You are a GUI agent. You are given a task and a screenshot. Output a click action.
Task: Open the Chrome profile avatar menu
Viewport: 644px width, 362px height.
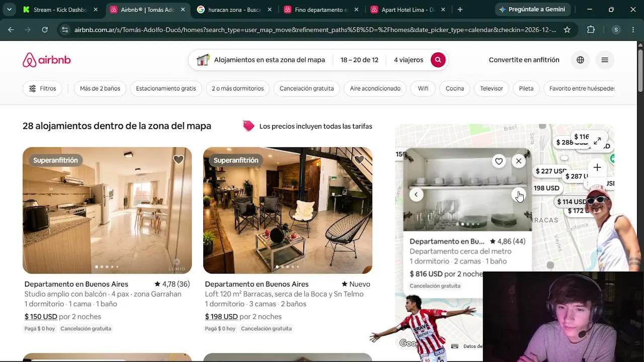pos(616,30)
